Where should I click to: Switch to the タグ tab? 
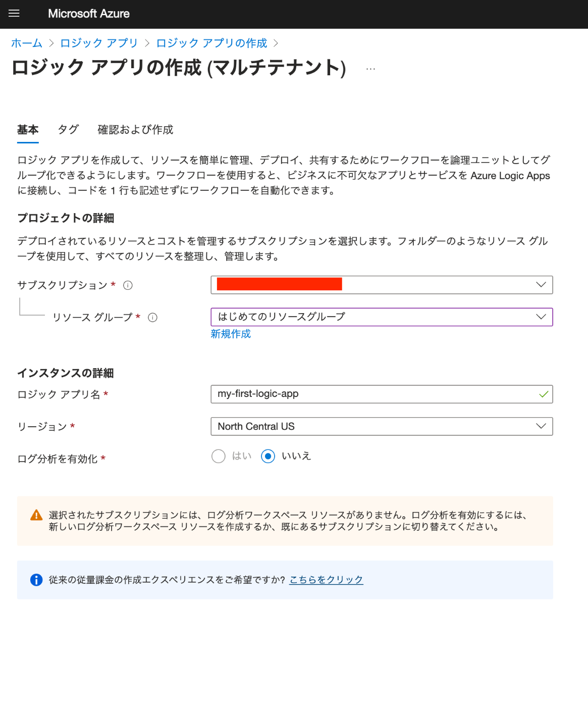click(x=68, y=130)
